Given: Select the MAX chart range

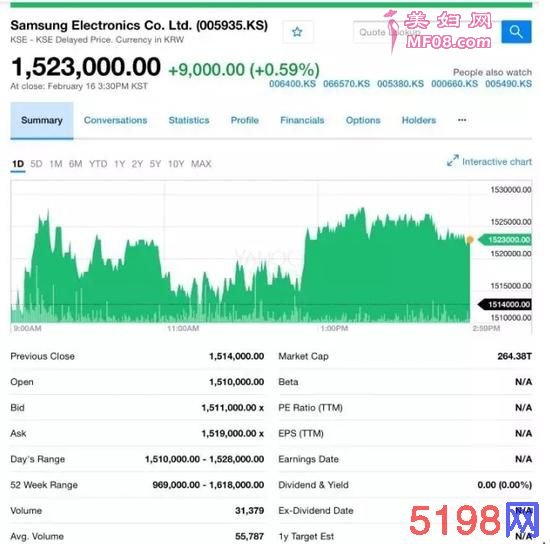Looking at the screenshot, I should [201, 164].
